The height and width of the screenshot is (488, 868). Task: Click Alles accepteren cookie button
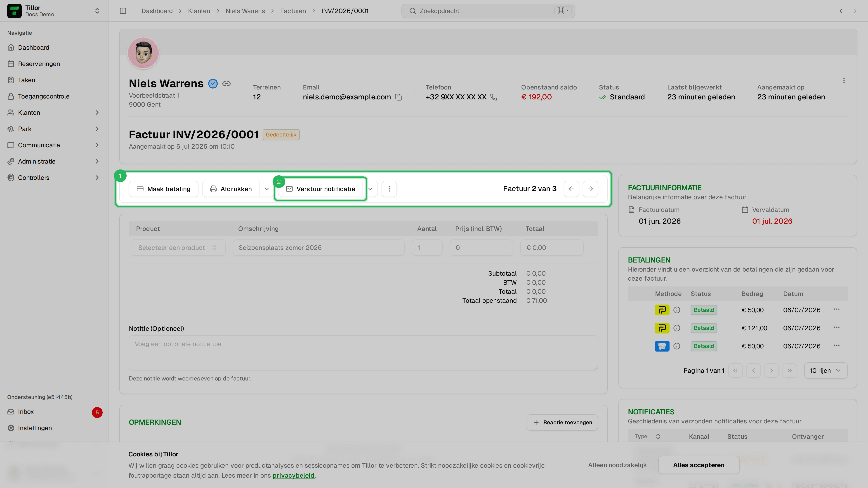tap(698, 465)
